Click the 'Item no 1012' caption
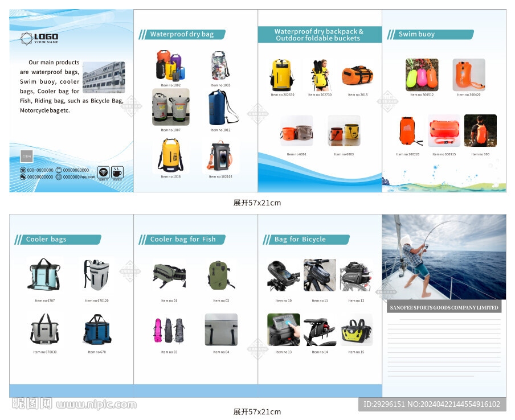515x420 pixels. click(x=220, y=130)
